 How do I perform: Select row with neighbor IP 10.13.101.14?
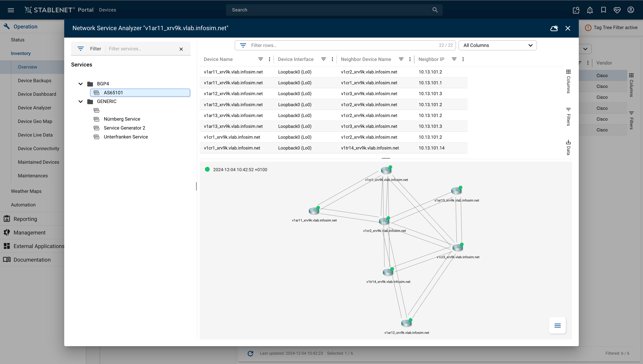[x=333, y=148]
